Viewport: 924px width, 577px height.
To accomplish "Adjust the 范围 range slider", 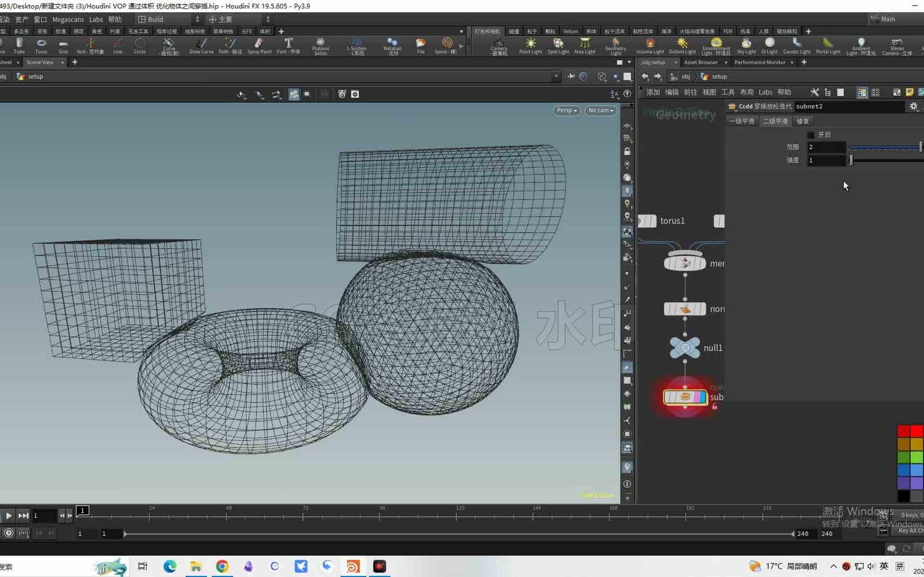I will pos(886,147).
